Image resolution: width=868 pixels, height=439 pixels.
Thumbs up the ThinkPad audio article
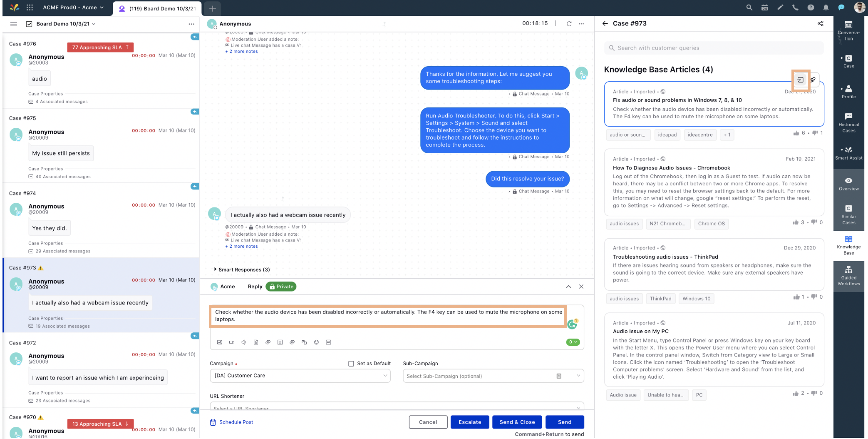click(x=796, y=297)
